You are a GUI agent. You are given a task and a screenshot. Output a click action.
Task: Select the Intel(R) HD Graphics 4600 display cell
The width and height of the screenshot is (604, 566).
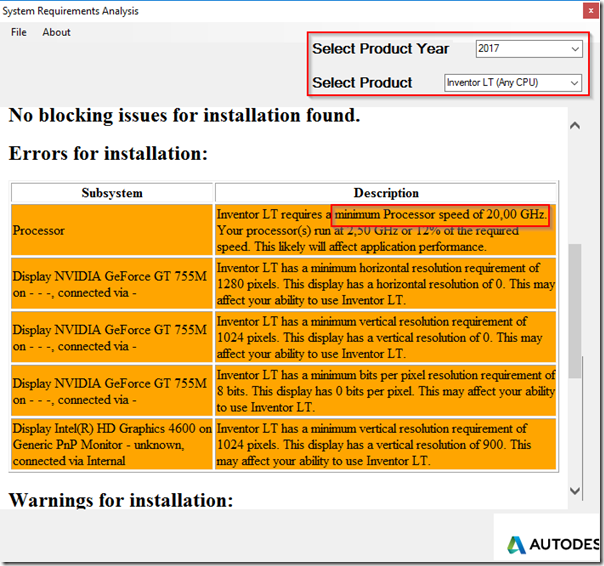[112, 444]
